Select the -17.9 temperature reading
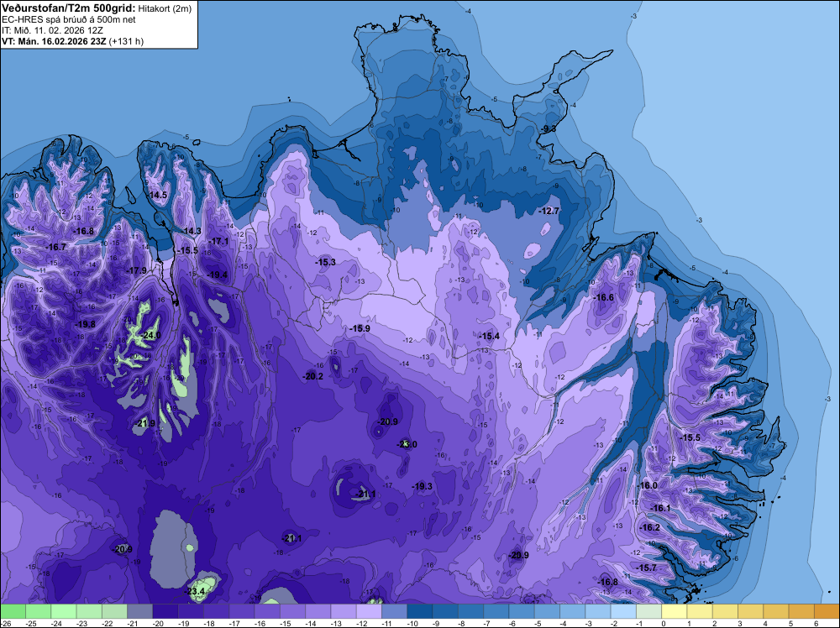 [x=136, y=270]
